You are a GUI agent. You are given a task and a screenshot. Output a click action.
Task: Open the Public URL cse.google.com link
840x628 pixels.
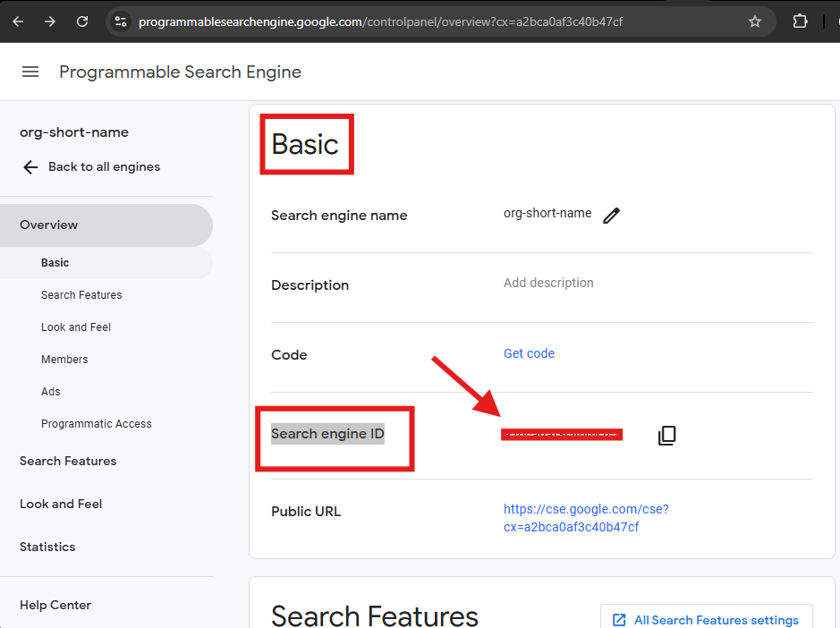point(586,518)
